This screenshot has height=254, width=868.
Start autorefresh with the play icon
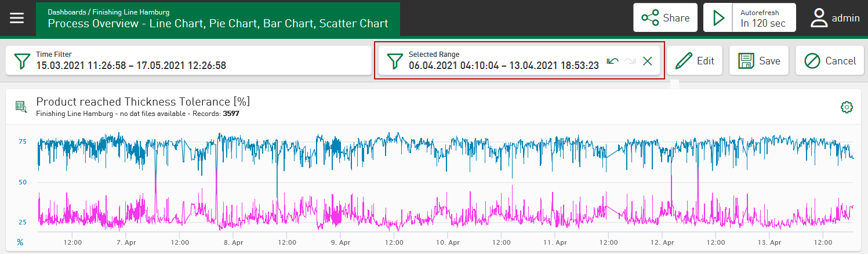[x=719, y=18]
